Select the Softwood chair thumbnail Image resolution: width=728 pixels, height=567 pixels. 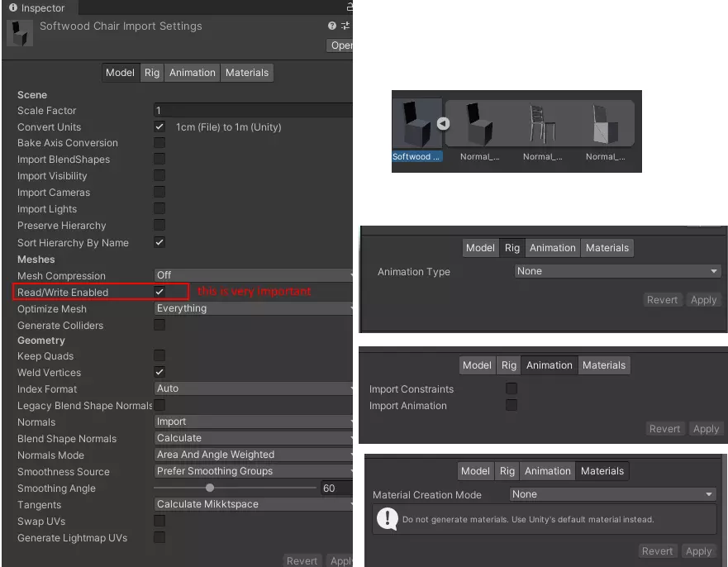pyautogui.click(x=416, y=123)
